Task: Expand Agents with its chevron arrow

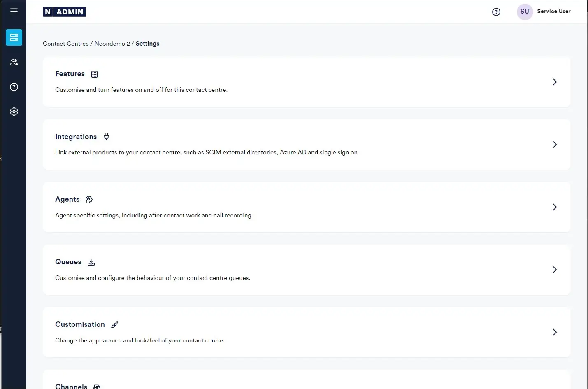Action: tap(554, 207)
